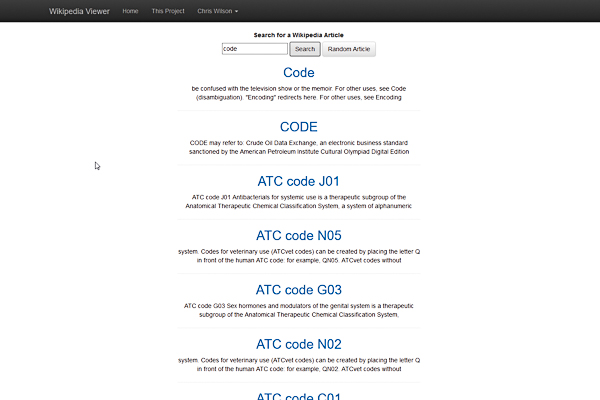This screenshot has height=400, width=600.
Task: Click the Code disambiguation snippet text
Action: coord(299,94)
